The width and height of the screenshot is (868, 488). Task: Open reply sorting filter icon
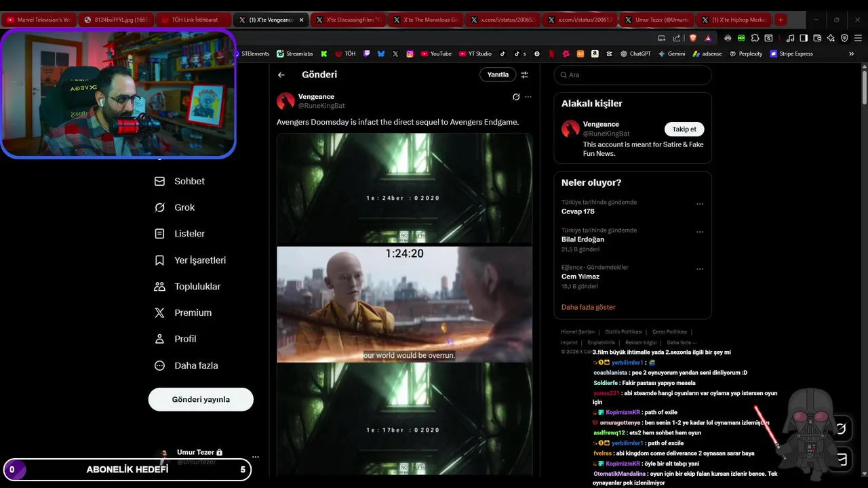tap(524, 75)
